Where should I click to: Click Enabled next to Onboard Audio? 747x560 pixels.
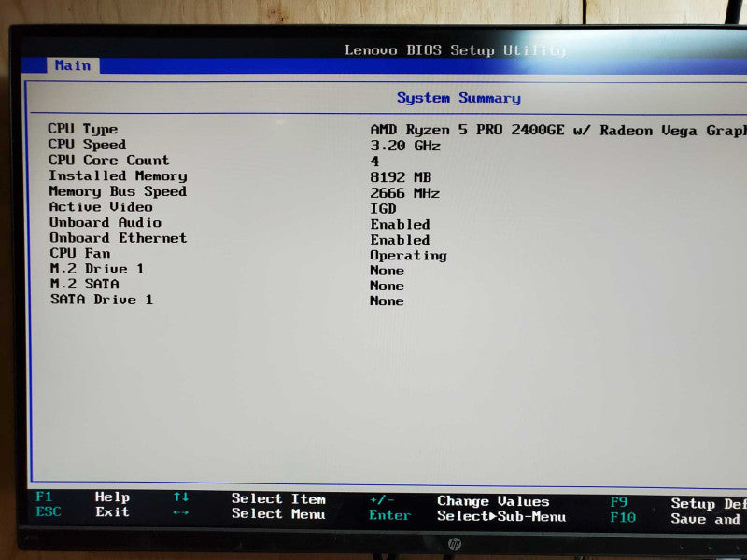(x=401, y=224)
